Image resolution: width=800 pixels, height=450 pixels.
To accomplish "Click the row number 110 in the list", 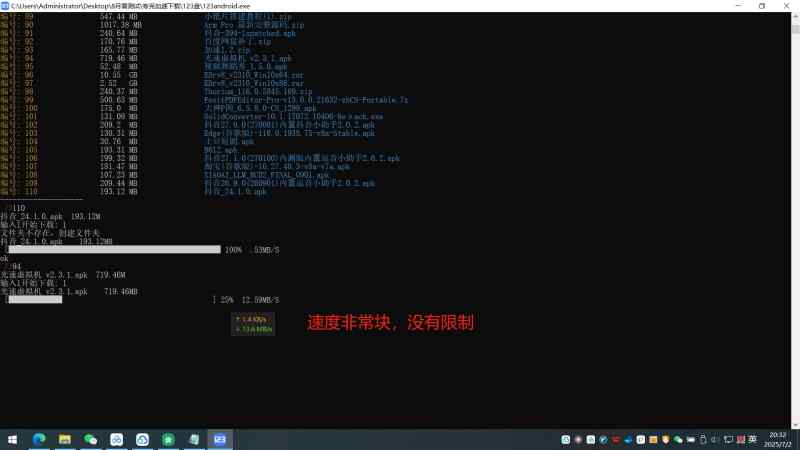I will (x=31, y=192).
